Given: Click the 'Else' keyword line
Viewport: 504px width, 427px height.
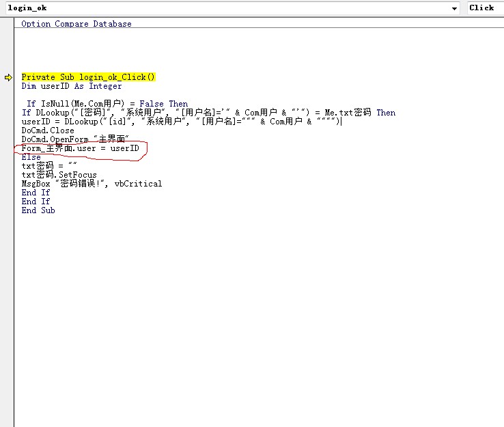Looking at the screenshot, I should tap(31, 157).
